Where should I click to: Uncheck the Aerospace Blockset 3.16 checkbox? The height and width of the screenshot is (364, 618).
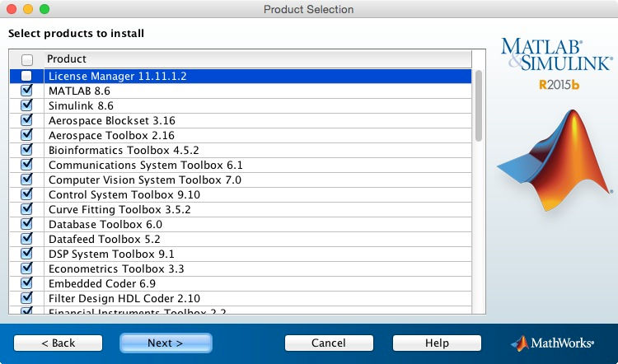26,120
